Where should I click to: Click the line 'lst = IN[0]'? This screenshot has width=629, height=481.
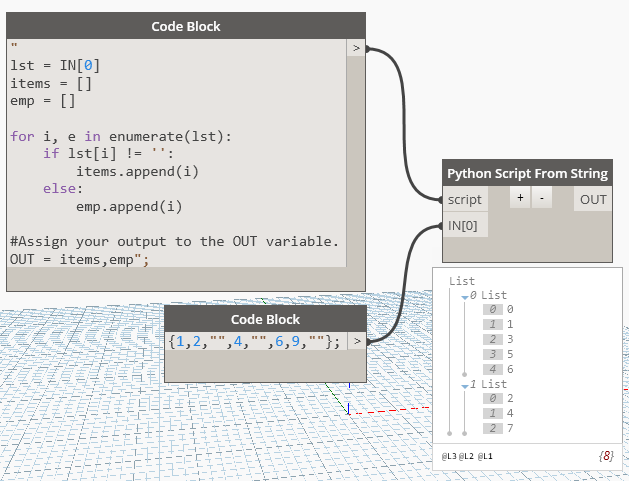point(55,65)
